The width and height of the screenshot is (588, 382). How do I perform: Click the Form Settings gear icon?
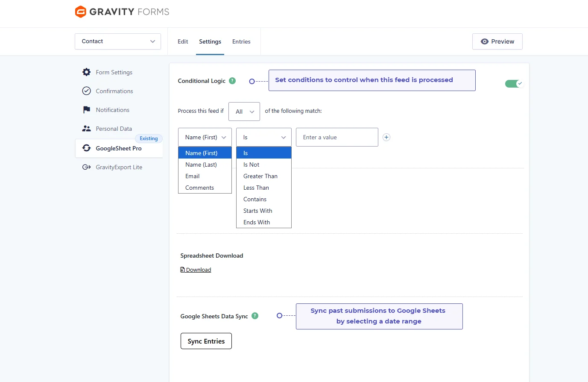point(87,72)
